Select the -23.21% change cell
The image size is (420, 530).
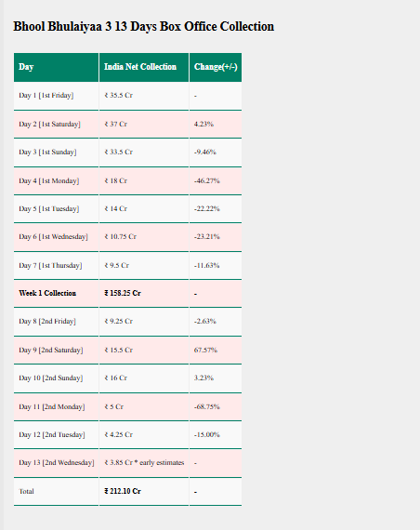[x=216, y=237]
